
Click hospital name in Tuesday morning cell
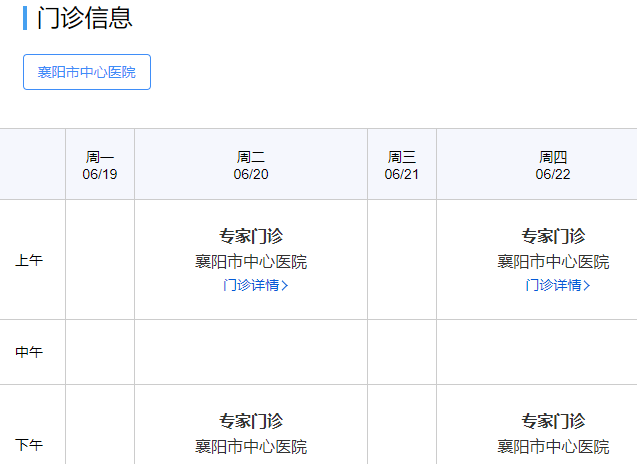coord(251,262)
